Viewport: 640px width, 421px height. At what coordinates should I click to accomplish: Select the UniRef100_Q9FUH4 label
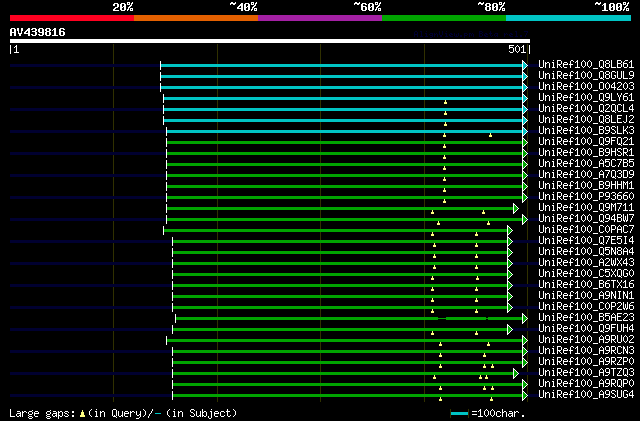(586, 329)
